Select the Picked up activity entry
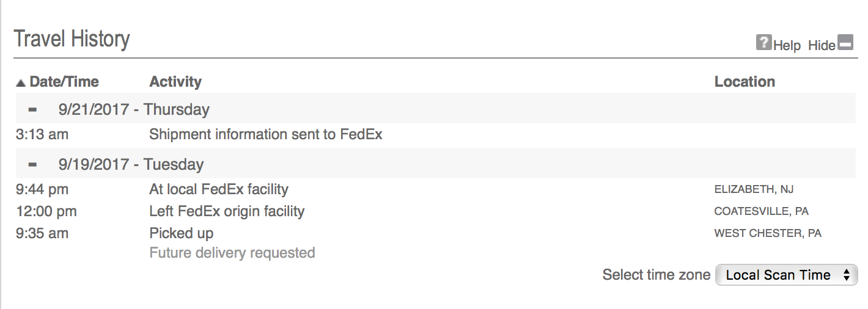The image size is (868, 309). tap(182, 233)
